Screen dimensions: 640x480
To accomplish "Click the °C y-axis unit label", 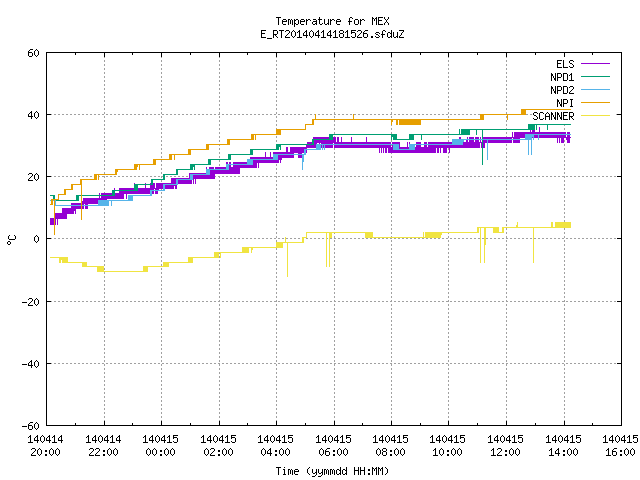I will coord(11,240).
